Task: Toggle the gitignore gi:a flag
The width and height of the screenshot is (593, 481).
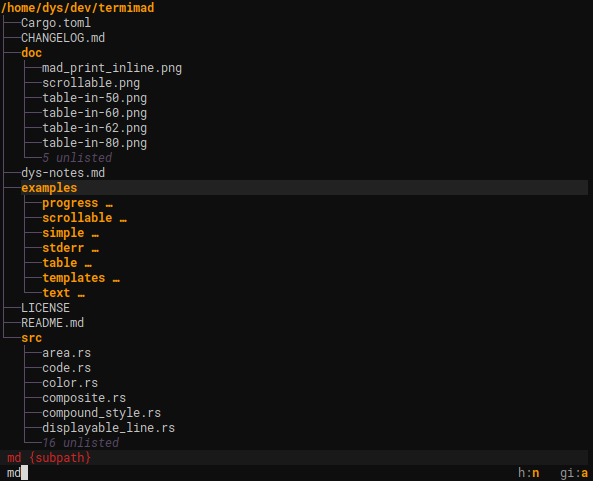Action: point(574,473)
